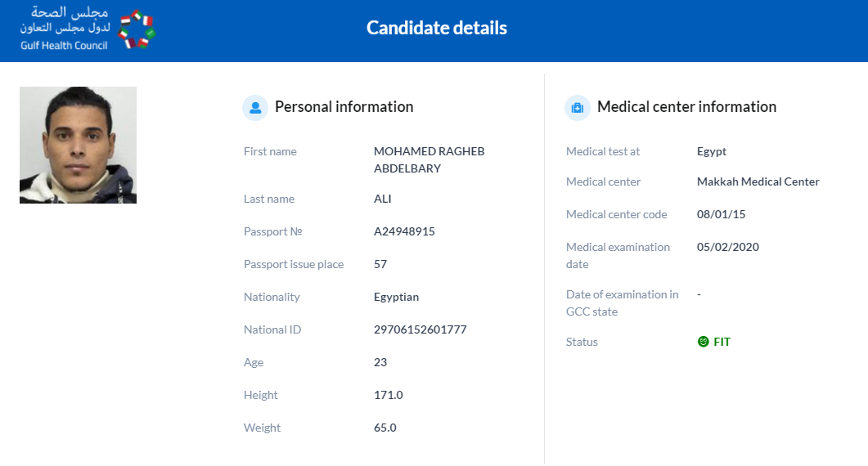Screen dimensions: 868x466
Task: Click the nationality value Egyptian
Action: (x=396, y=298)
